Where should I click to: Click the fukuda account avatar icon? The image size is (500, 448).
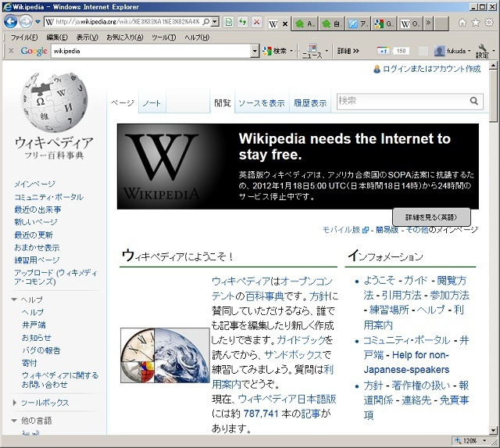[x=439, y=51]
